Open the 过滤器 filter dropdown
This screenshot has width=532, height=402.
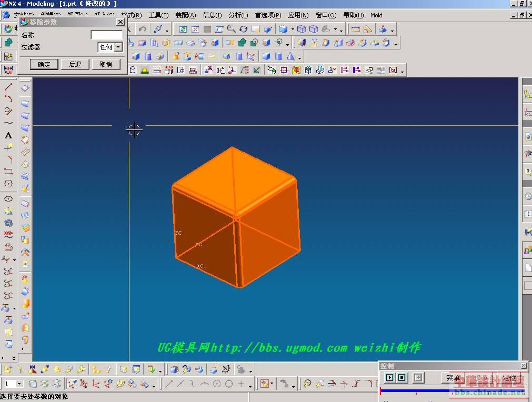118,47
